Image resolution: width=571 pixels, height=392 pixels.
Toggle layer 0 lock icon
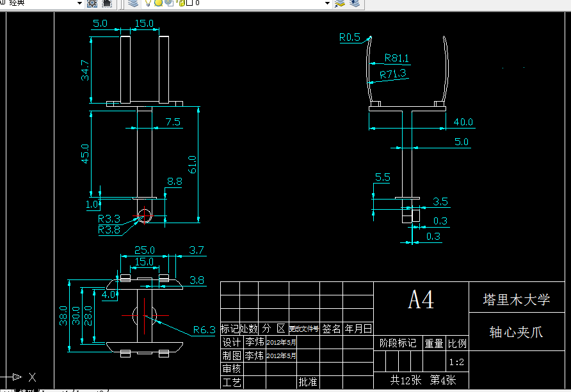coord(182,3)
